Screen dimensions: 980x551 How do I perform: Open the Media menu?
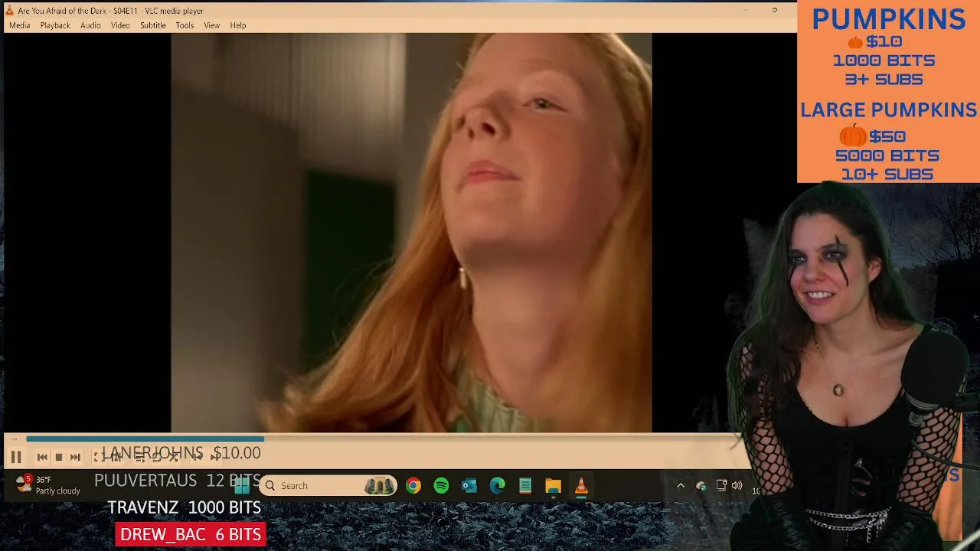[19, 25]
